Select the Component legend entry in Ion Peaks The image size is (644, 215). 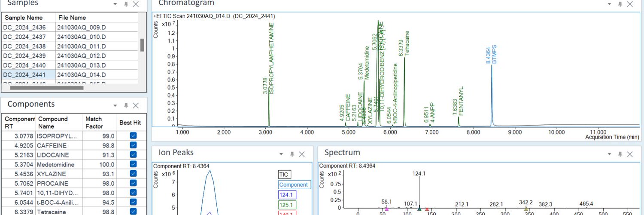[294, 185]
